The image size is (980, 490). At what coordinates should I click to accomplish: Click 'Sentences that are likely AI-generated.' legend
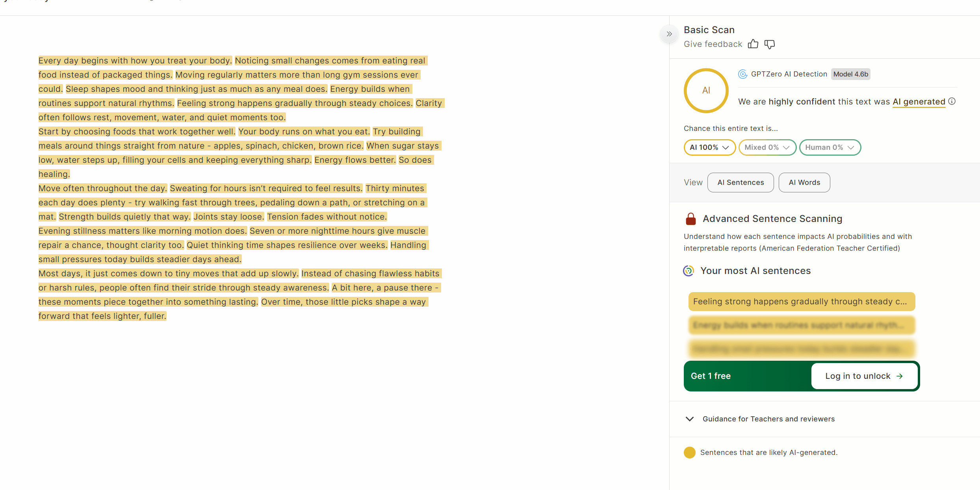768,453
